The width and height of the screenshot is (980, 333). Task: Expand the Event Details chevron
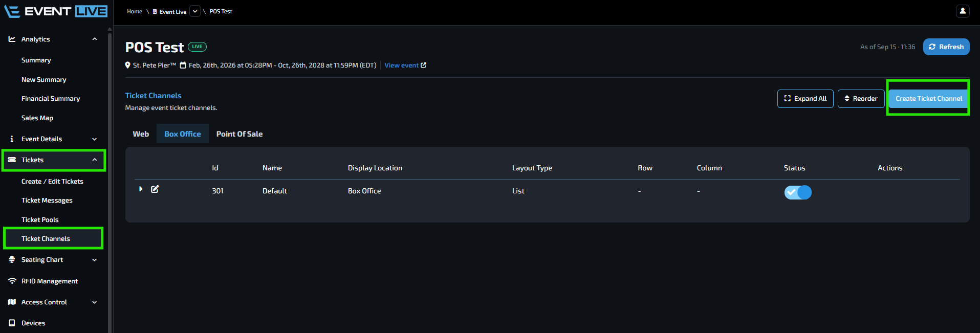(x=95, y=139)
